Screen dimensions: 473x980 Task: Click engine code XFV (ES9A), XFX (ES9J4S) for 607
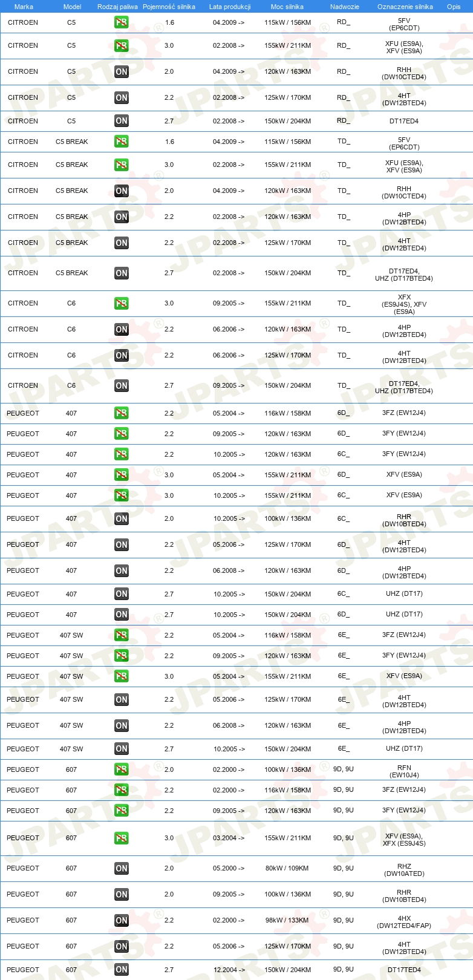pyautogui.click(x=404, y=840)
